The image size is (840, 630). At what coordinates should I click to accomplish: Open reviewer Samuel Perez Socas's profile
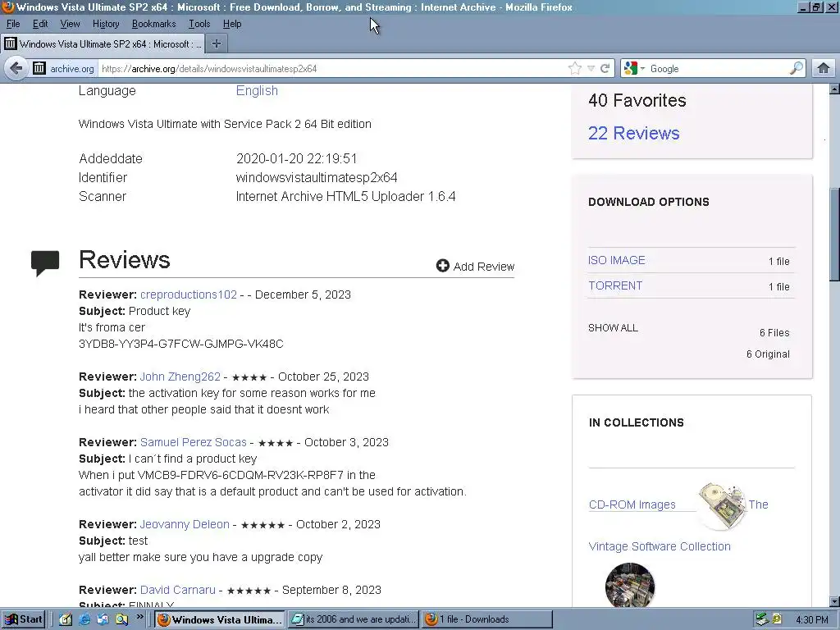194,442
